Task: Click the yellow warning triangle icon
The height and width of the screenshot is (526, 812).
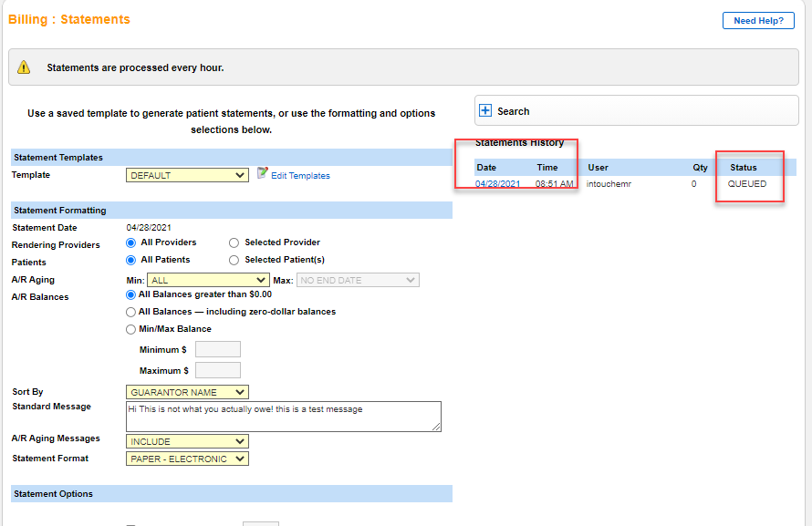Action: pyautogui.click(x=24, y=67)
